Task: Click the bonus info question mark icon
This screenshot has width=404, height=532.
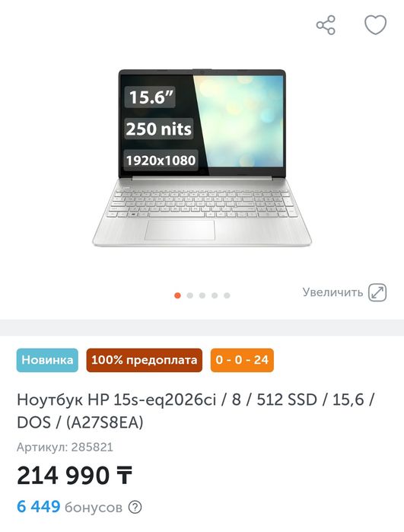Action: point(135,507)
